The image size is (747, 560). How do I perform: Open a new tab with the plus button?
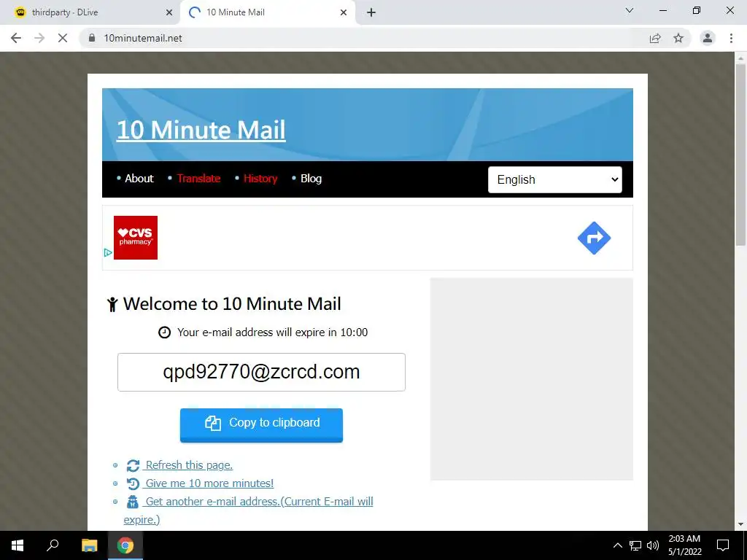tap(371, 12)
